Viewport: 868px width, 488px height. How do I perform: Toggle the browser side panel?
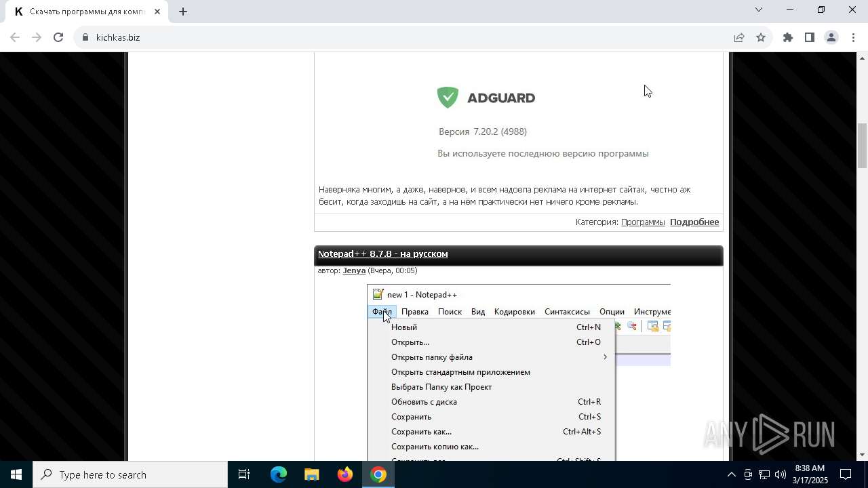(x=810, y=37)
